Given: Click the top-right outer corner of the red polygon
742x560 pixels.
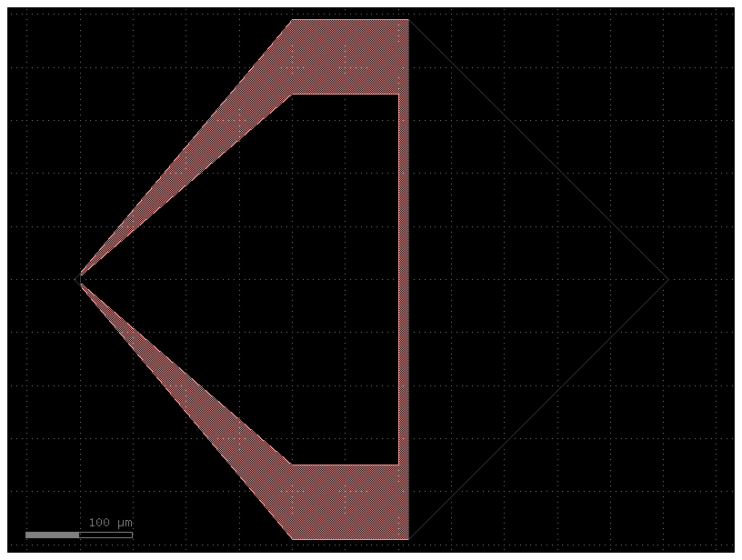Looking at the screenshot, I should [408, 20].
